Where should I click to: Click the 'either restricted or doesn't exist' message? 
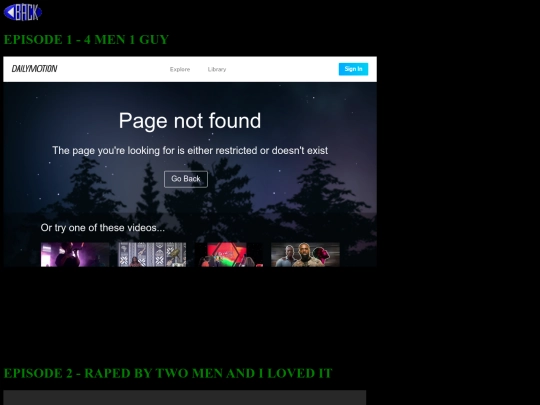coord(190,150)
